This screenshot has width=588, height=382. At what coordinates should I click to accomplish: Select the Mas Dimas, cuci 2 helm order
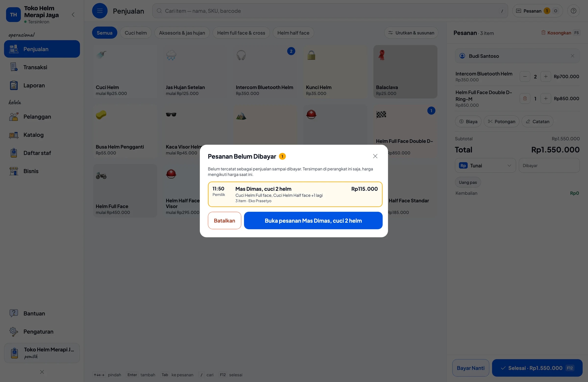pos(295,194)
